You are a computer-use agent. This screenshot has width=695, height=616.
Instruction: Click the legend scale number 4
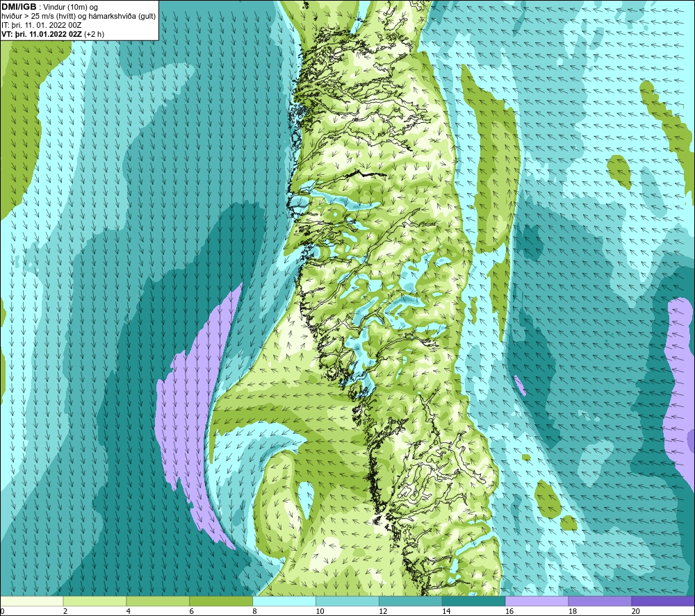tap(129, 611)
